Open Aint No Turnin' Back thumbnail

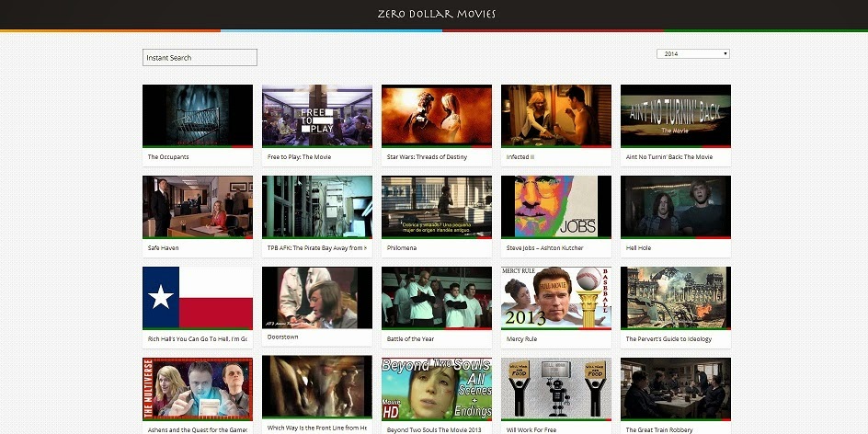[x=676, y=116]
